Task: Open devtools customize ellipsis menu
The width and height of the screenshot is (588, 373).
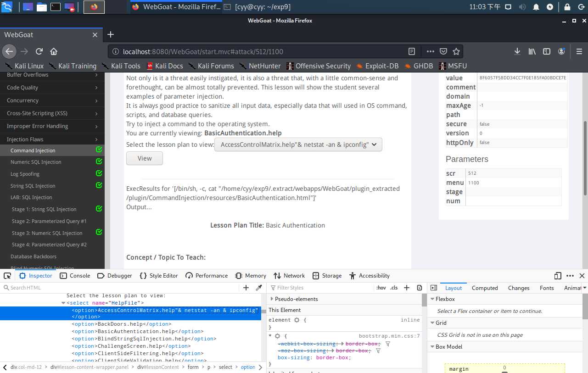Action: (x=570, y=276)
